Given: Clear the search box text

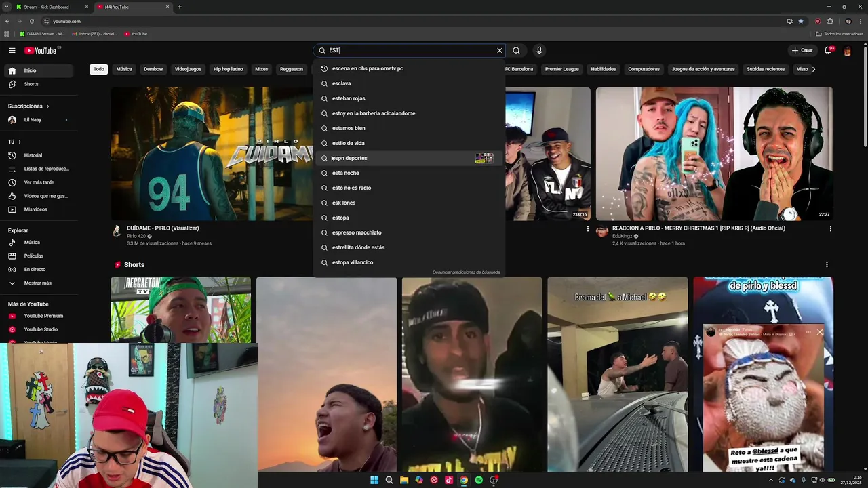Looking at the screenshot, I should [x=500, y=50].
